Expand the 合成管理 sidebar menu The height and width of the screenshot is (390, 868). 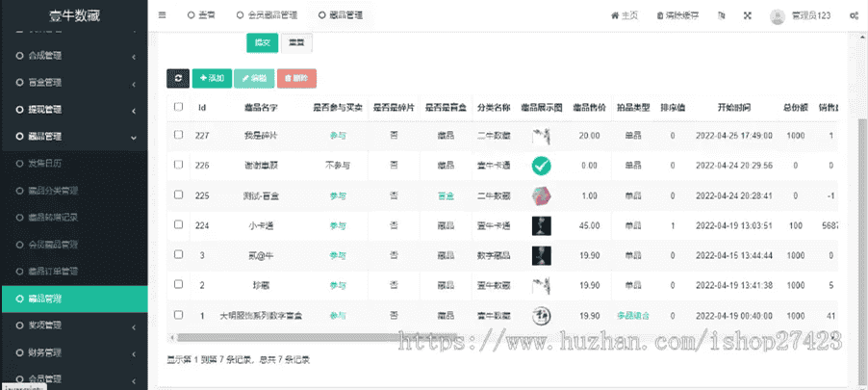click(74, 56)
